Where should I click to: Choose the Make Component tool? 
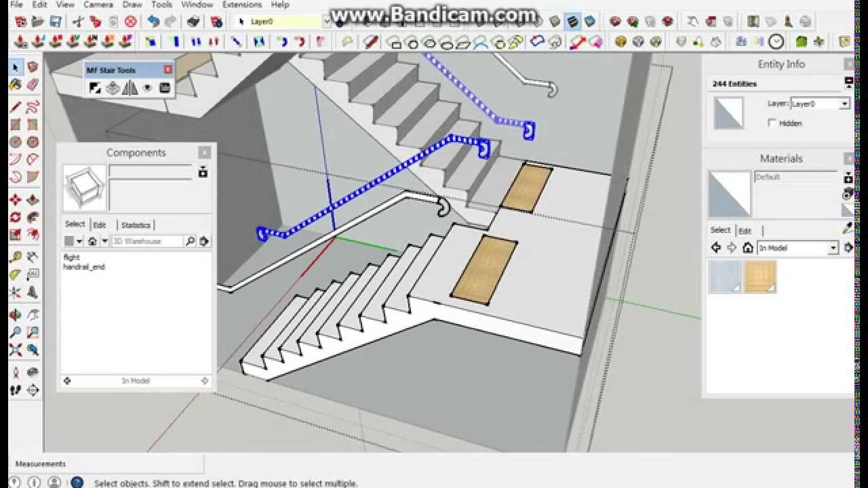coord(33,68)
